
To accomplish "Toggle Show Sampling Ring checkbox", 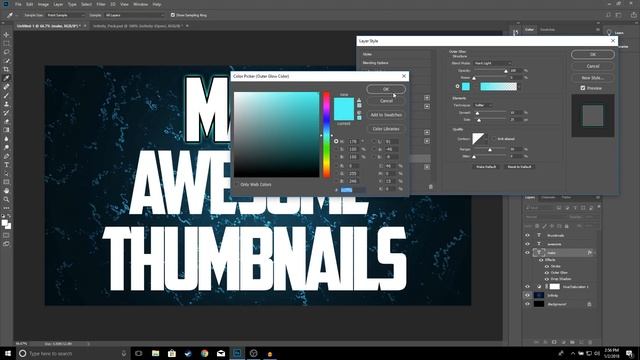I will click(173, 15).
